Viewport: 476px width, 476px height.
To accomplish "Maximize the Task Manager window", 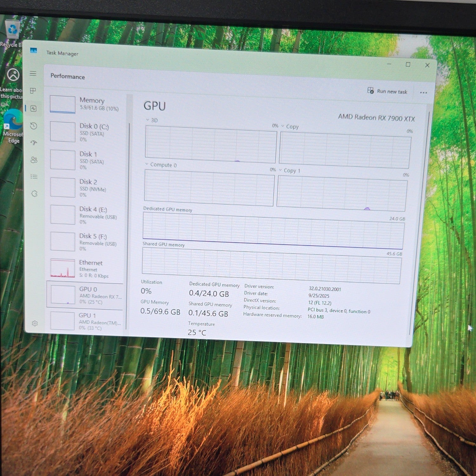I will coord(408,65).
